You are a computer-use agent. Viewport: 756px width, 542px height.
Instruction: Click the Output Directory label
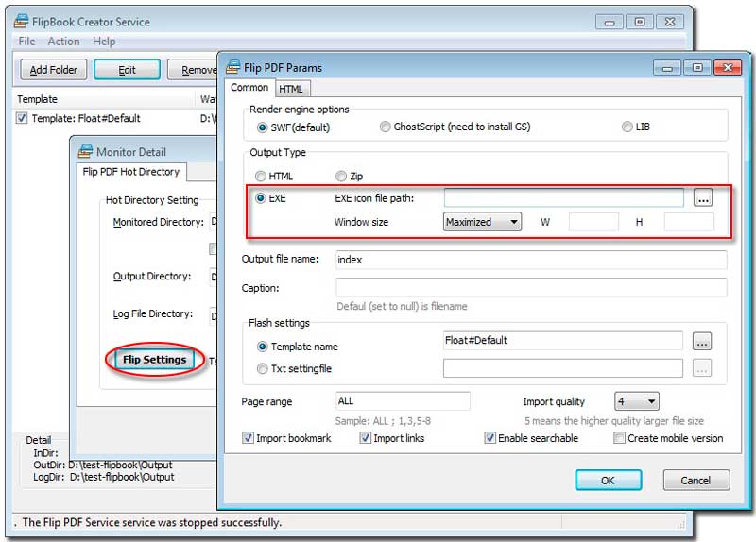pos(152,276)
